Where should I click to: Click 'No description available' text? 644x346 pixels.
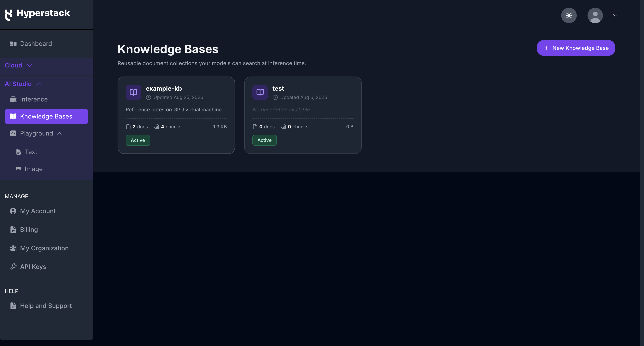pyautogui.click(x=281, y=110)
